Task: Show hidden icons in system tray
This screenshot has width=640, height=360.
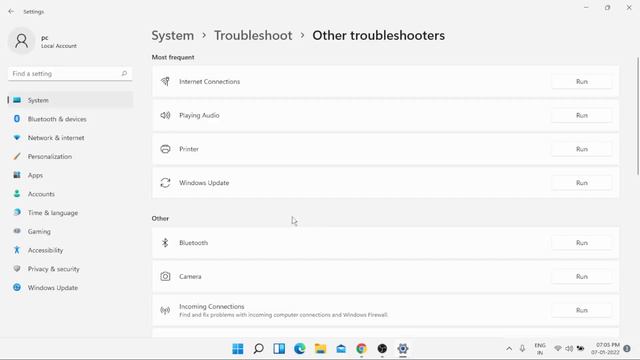Action: [x=509, y=349]
